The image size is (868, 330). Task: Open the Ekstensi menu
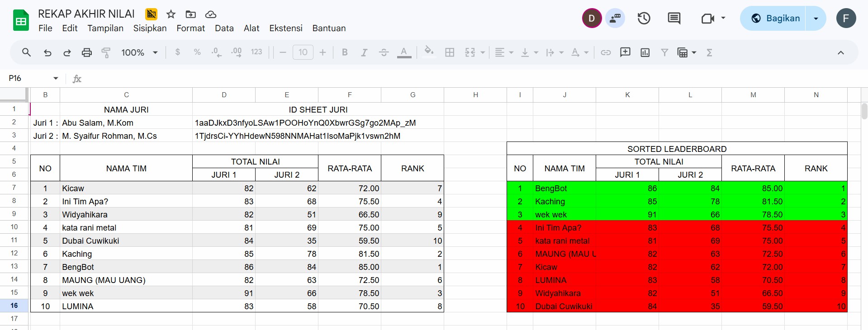(x=286, y=28)
